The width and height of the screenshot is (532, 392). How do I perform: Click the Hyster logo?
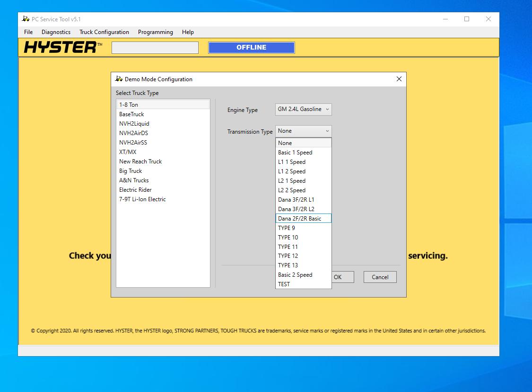61,47
